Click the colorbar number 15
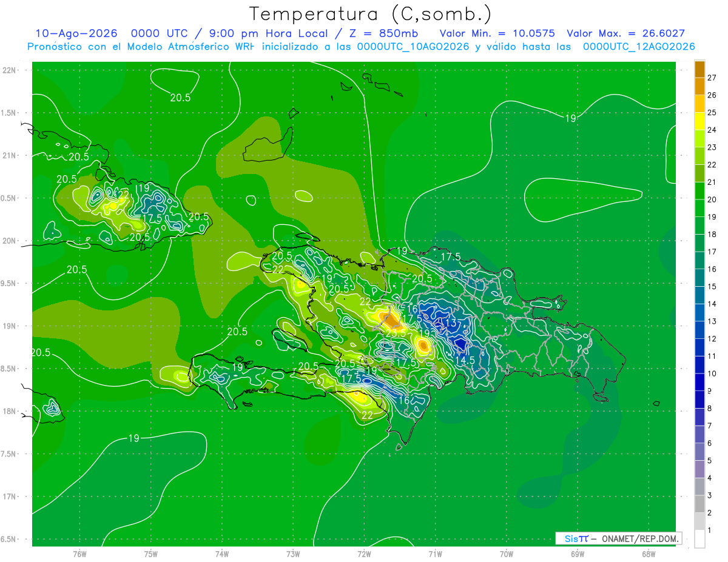 712,287
